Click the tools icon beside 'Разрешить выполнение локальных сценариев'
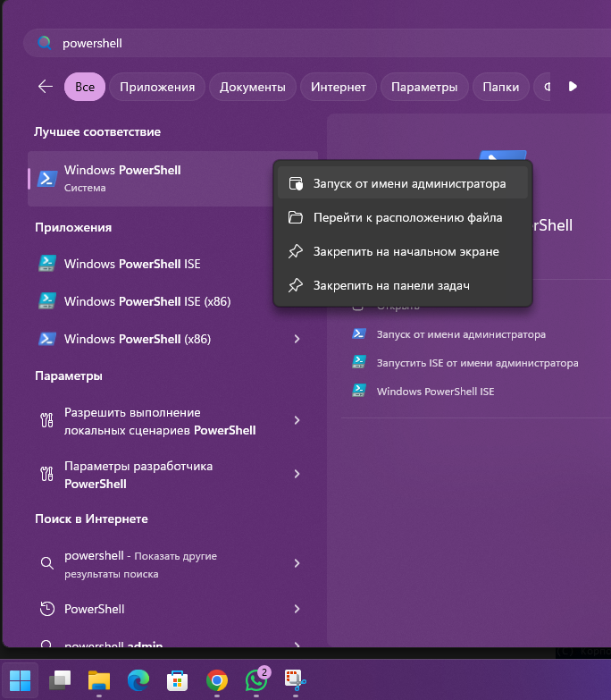The width and height of the screenshot is (611, 700). [46, 420]
